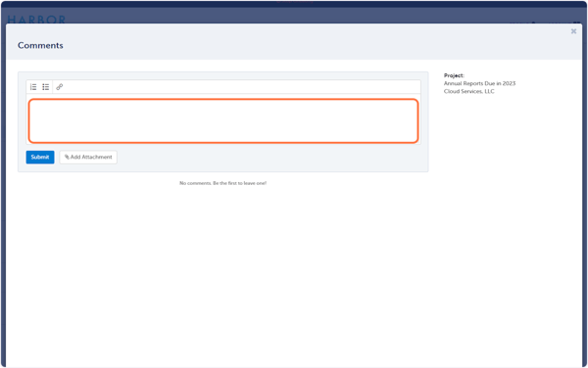Submit the comment
The image size is (588, 368).
[40, 158]
